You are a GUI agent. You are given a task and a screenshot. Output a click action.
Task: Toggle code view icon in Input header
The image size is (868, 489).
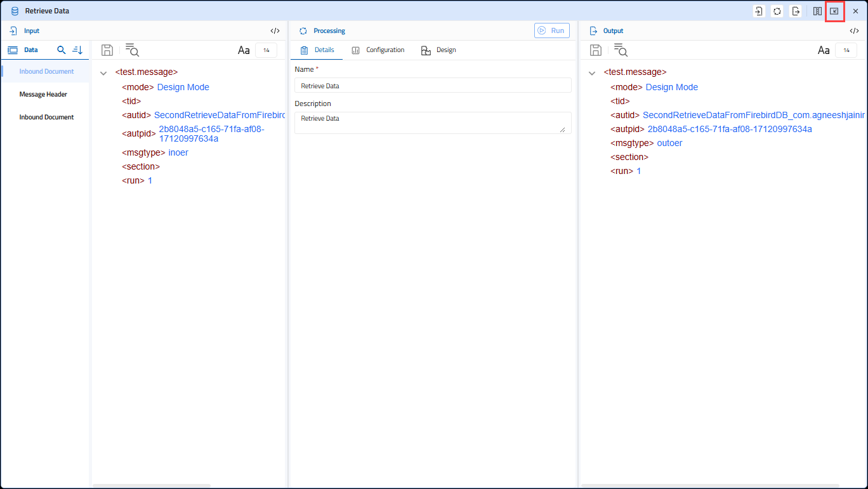pyautogui.click(x=275, y=30)
